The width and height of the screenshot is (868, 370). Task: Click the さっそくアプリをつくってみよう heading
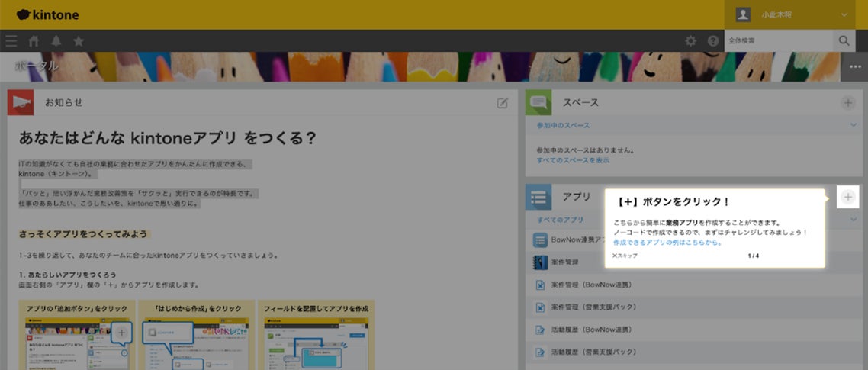pyautogui.click(x=84, y=233)
